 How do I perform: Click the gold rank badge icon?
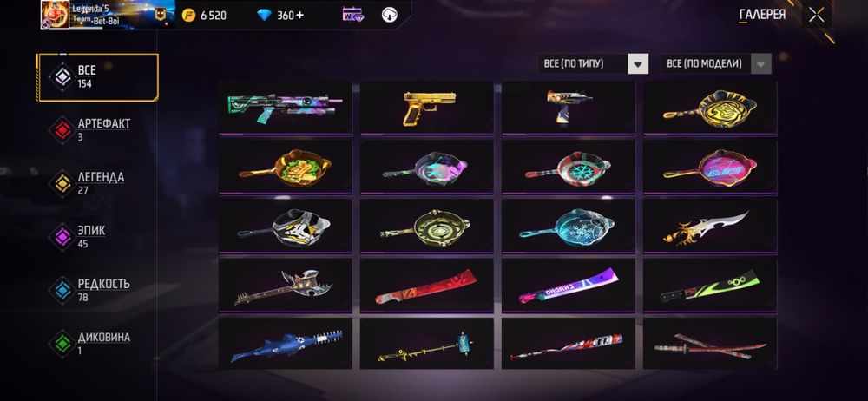[x=160, y=15]
